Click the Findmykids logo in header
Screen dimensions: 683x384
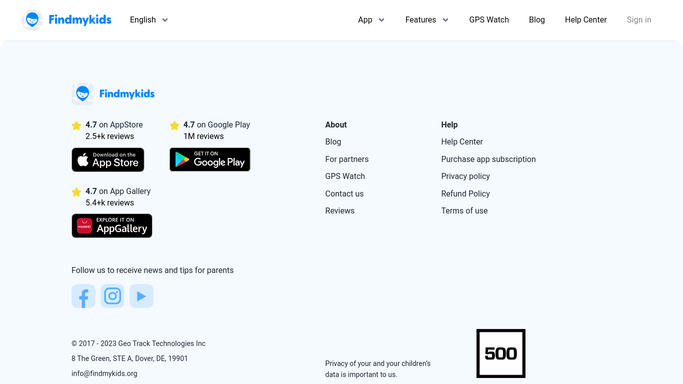(67, 20)
